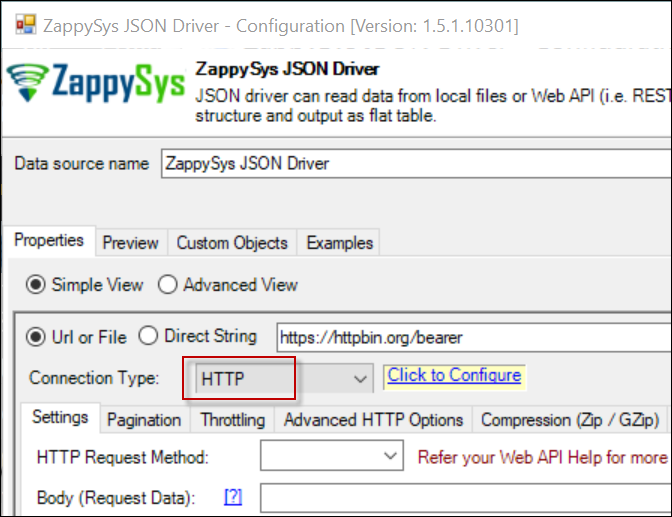The width and height of the screenshot is (672, 517).
Task: Click the URL field with httpbin.org/bearer
Action: [x=474, y=337]
